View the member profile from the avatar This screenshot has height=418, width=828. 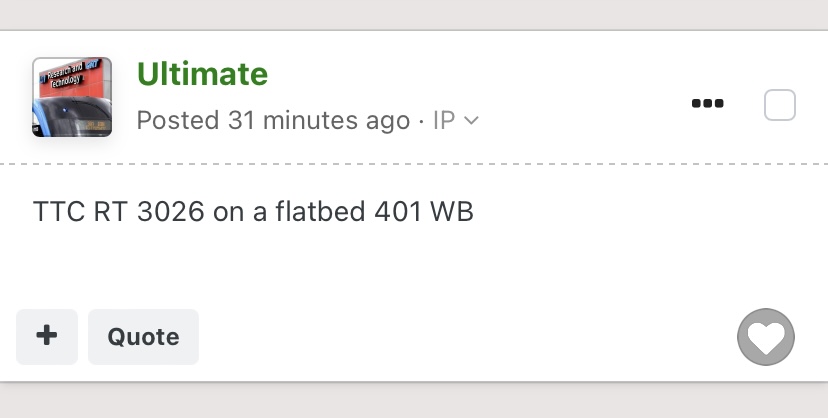pyautogui.click(x=72, y=97)
